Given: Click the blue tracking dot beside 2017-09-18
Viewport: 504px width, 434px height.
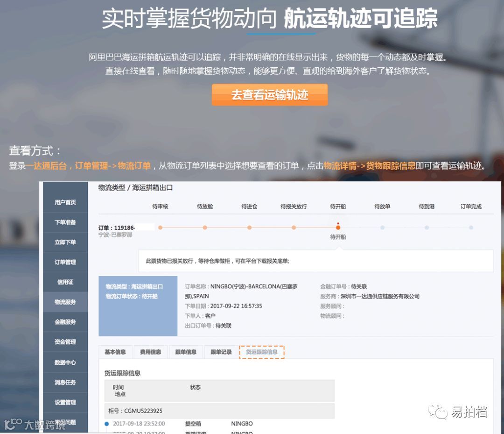Looking at the screenshot, I should point(107,424).
